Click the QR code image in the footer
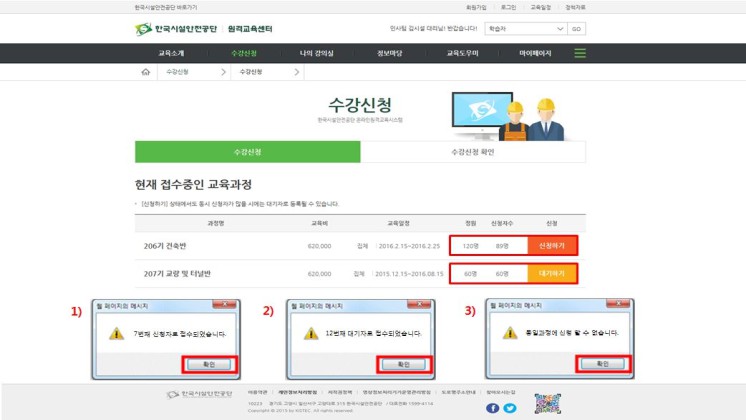746x420 pixels. [548, 403]
